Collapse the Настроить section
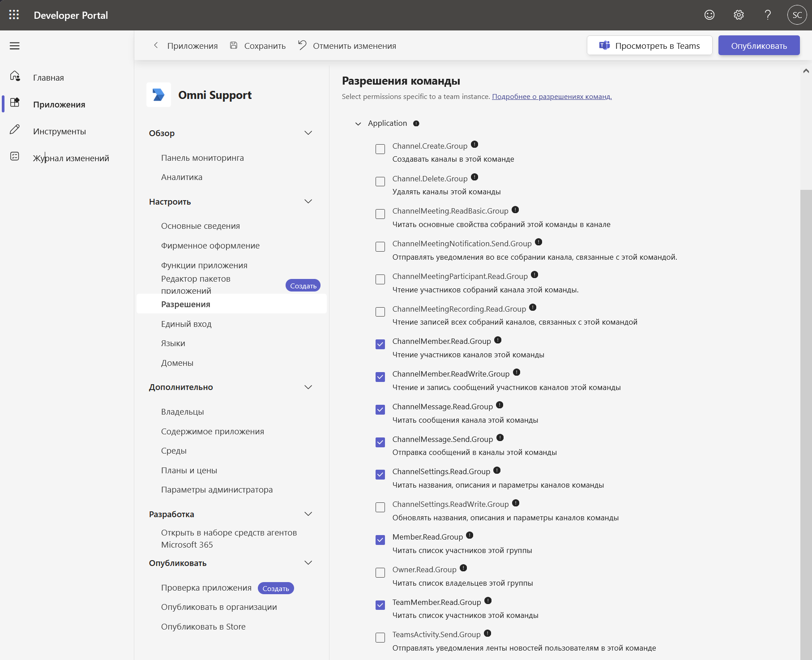 coord(308,201)
